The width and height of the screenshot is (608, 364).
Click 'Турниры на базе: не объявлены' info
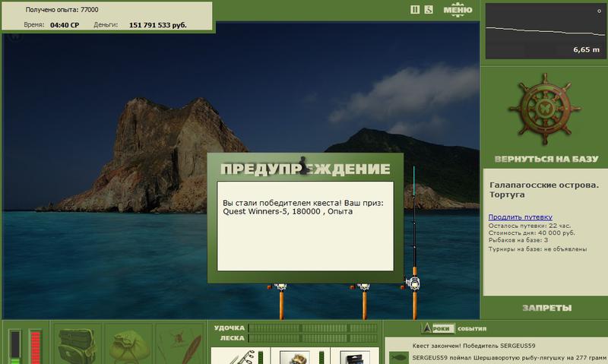pyautogui.click(x=537, y=249)
